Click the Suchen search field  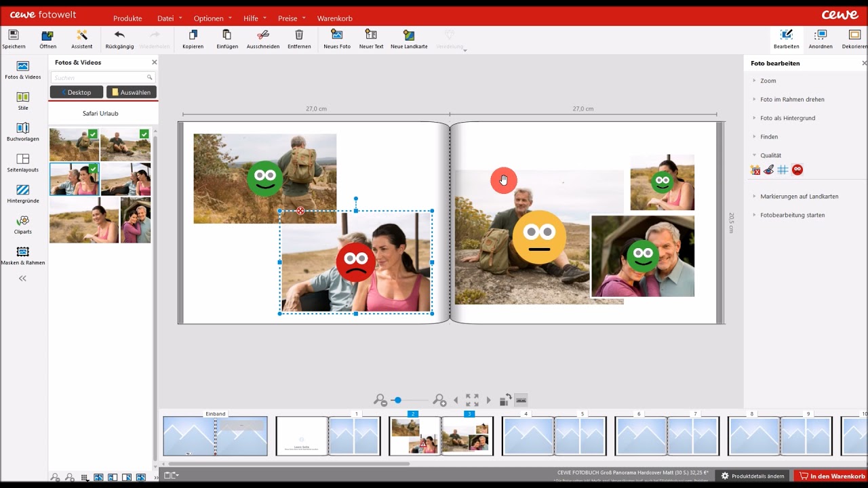[x=102, y=77]
